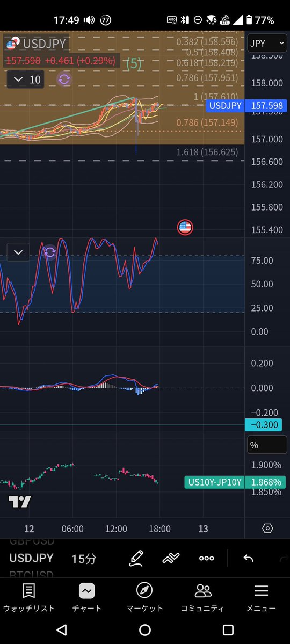Tap the price change +0.461 (+0.29%)
This screenshot has height=644, width=290.
click(80, 61)
